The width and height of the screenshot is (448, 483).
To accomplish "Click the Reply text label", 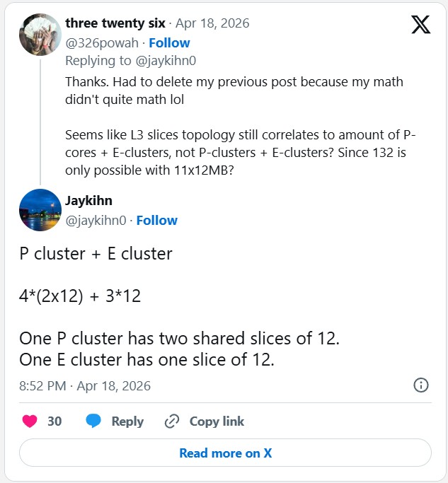I will click(x=127, y=421).
